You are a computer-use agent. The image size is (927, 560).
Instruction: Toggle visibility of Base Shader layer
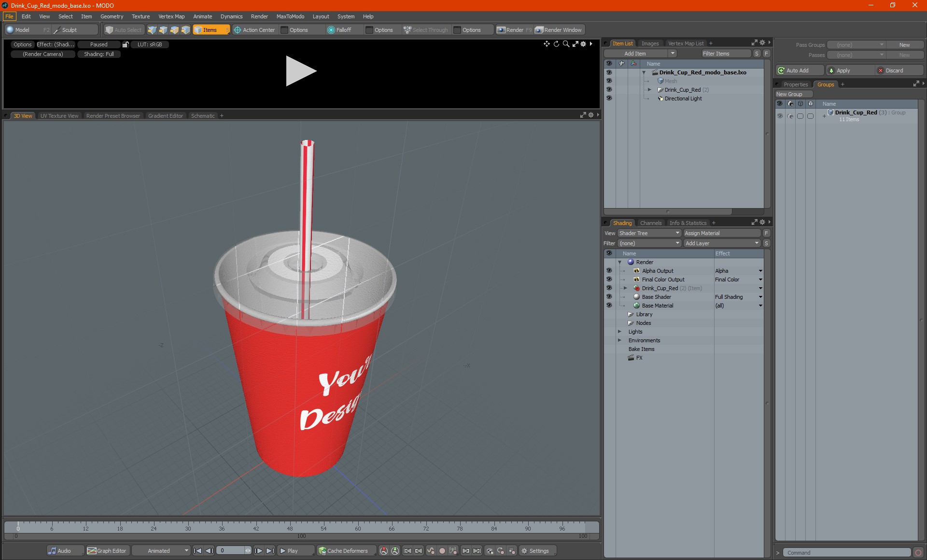click(609, 297)
